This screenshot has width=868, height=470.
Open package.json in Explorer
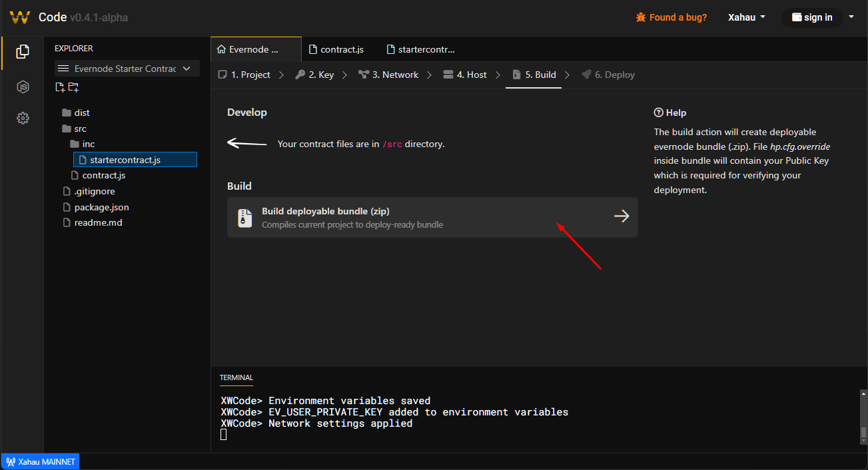tap(95, 207)
